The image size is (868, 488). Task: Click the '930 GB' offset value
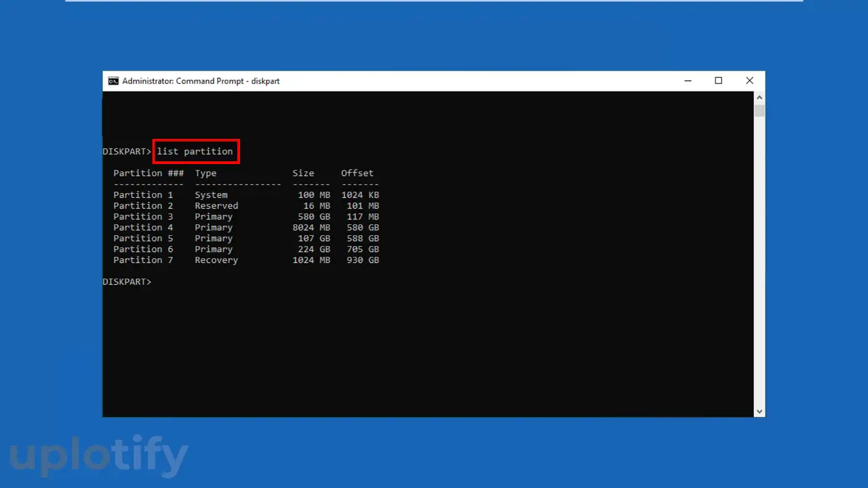363,260
